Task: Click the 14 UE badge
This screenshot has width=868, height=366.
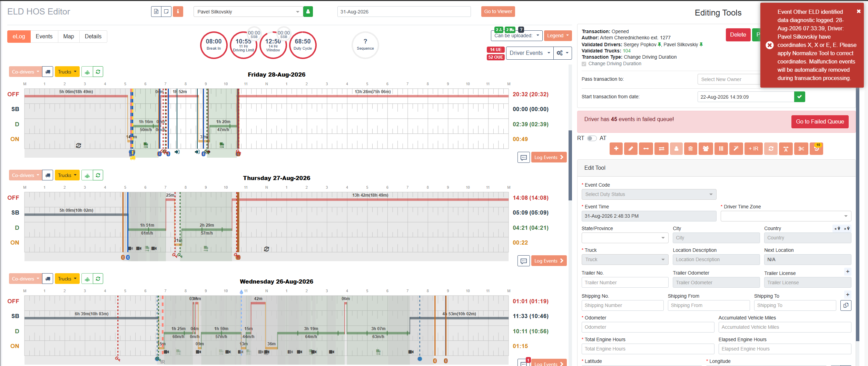Action: point(495,50)
